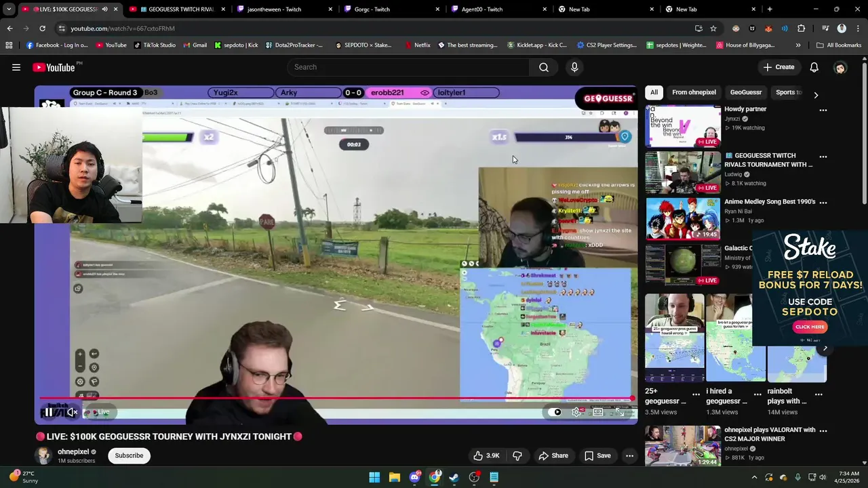The width and height of the screenshot is (868, 488).
Task: Open Chrome three-dot menu
Action: pos(857,28)
